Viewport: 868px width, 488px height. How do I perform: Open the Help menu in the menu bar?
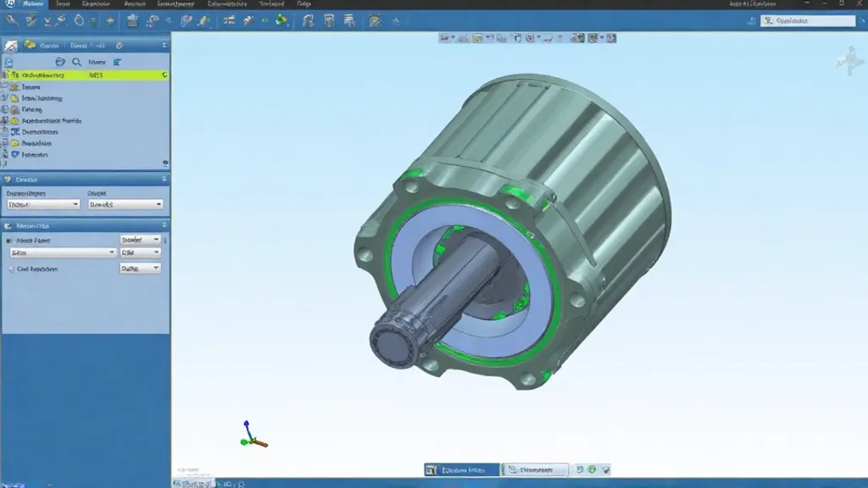pyautogui.click(x=304, y=4)
